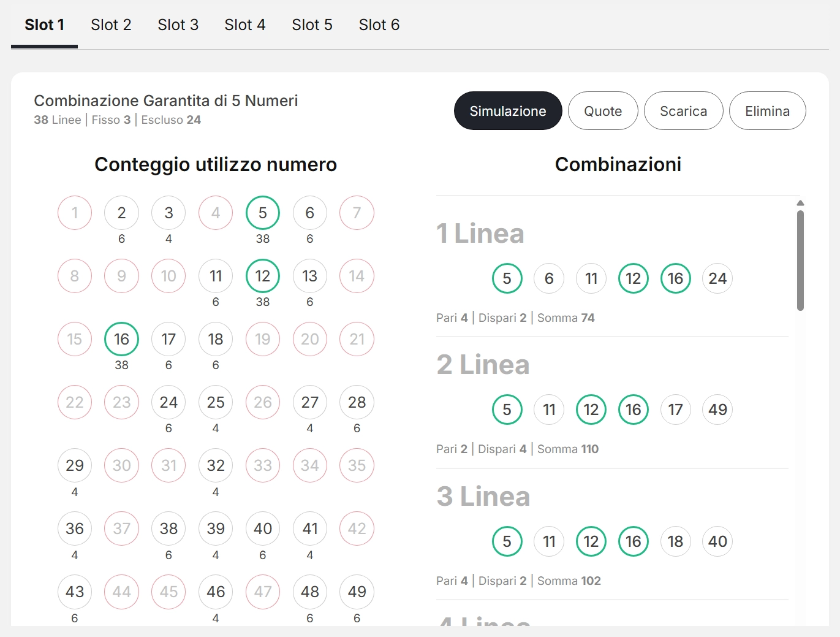Click ball 24 in 1 Linea
The width and height of the screenshot is (840, 637).
[717, 278]
